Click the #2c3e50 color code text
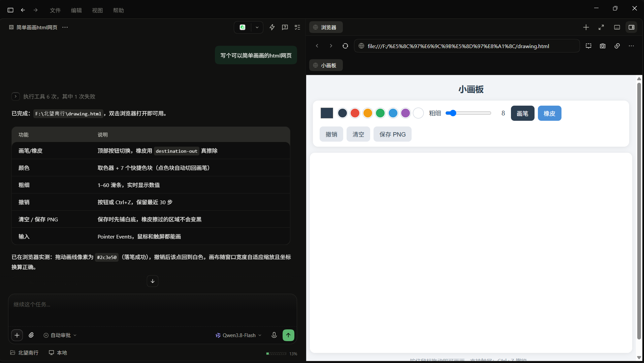Image resolution: width=644 pixels, height=363 pixels. click(107, 257)
